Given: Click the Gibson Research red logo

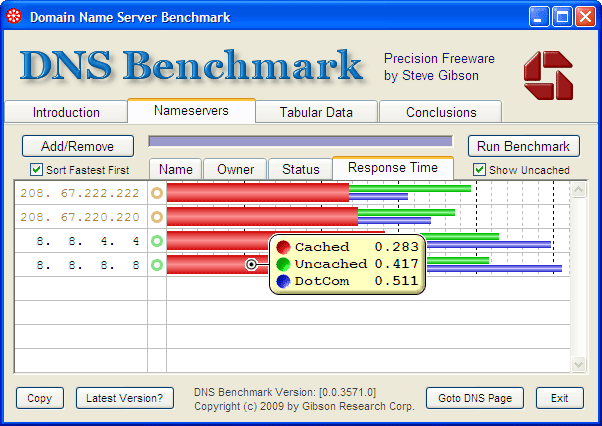Looking at the screenshot, I should 548,76.
